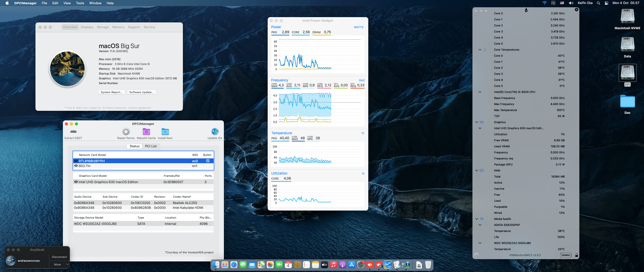Image resolution: width=644 pixels, height=272 pixels.
Task: Collapse the Graphics section in HWMonitorSMC2
Action: 476,122
